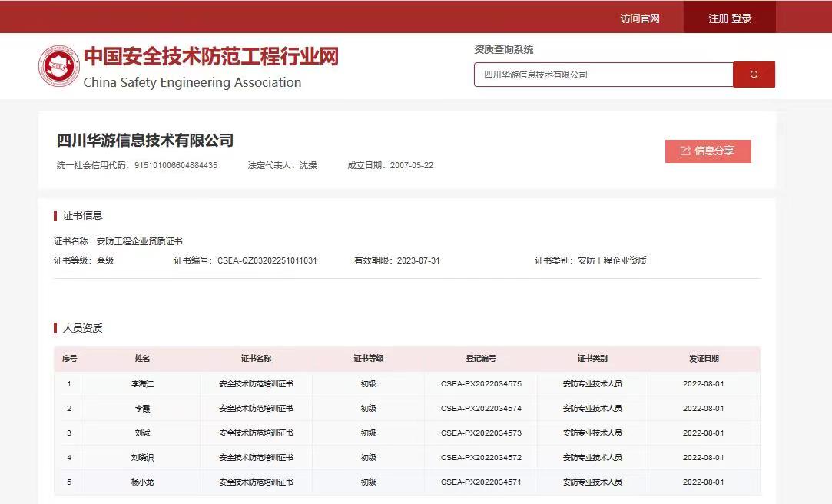Image resolution: width=832 pixels, height=504 pixels.
Task: Select registration number CSEA-PX2022034574
Action: 481,409
